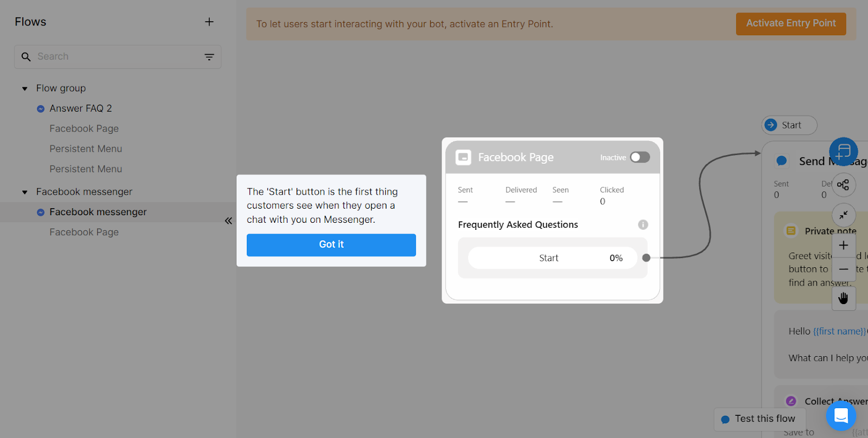868x438 pixels.
Task: Select the hand pan tool
Action: point(844,298)
